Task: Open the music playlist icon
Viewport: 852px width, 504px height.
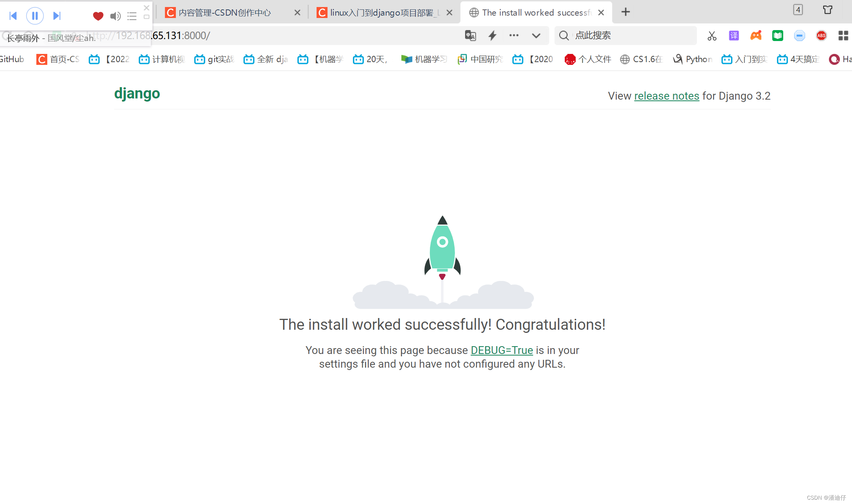Action: coord(132,16)
